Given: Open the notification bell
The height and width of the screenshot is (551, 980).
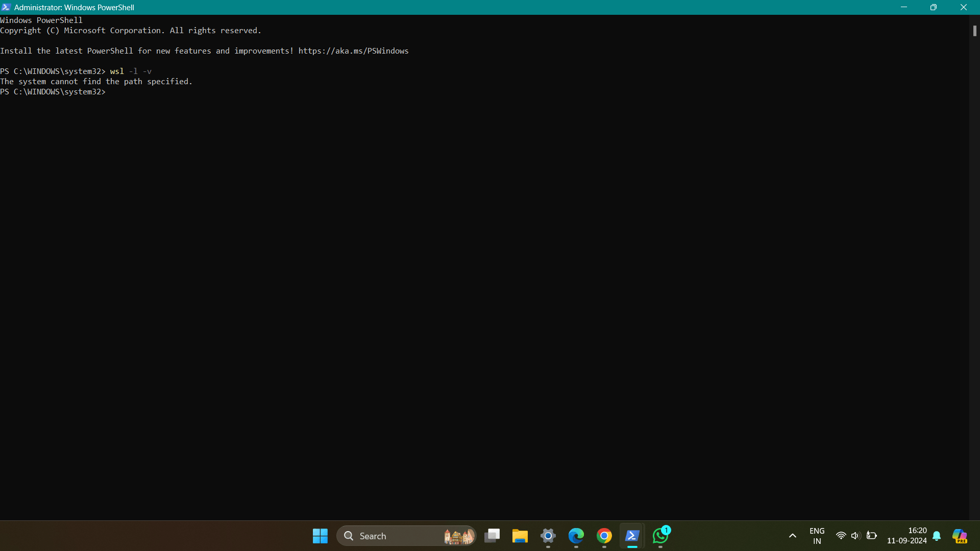Looking at the screenshot, I should [x=937, y=536].
